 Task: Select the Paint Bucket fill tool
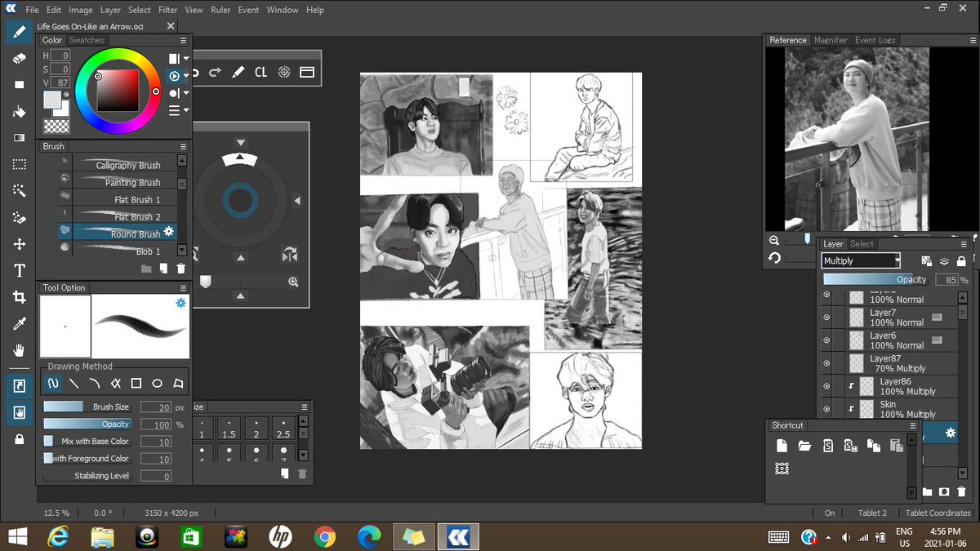coord(19,112)
